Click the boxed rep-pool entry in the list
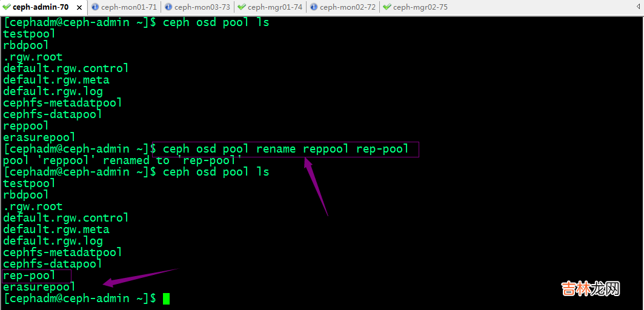 [30, 275]
